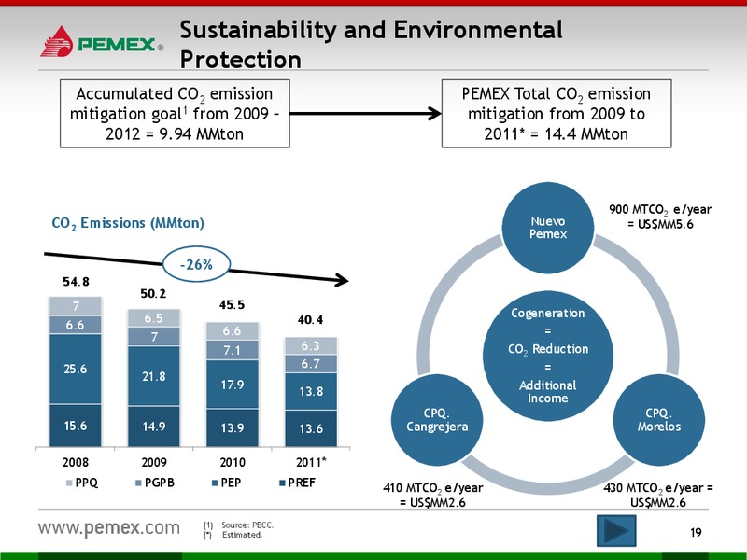The image size is (747, 560).
Task: Click the 13.6 segment in 2011 bar
Action: click(311, 428)
